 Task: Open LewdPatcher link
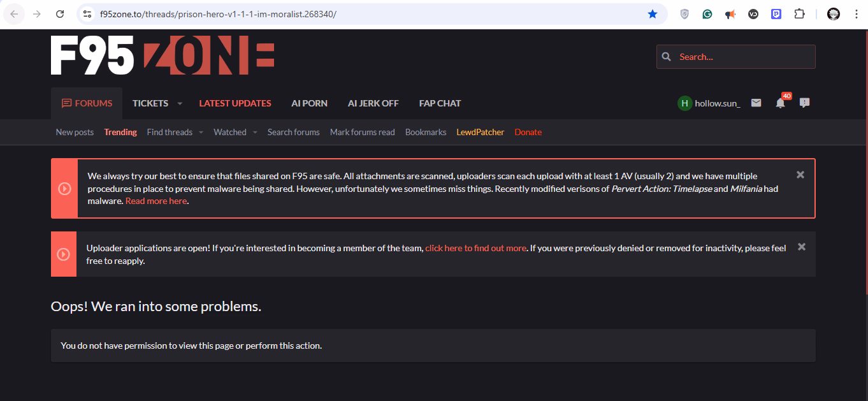pyautogui.click(x=481, y=132)
